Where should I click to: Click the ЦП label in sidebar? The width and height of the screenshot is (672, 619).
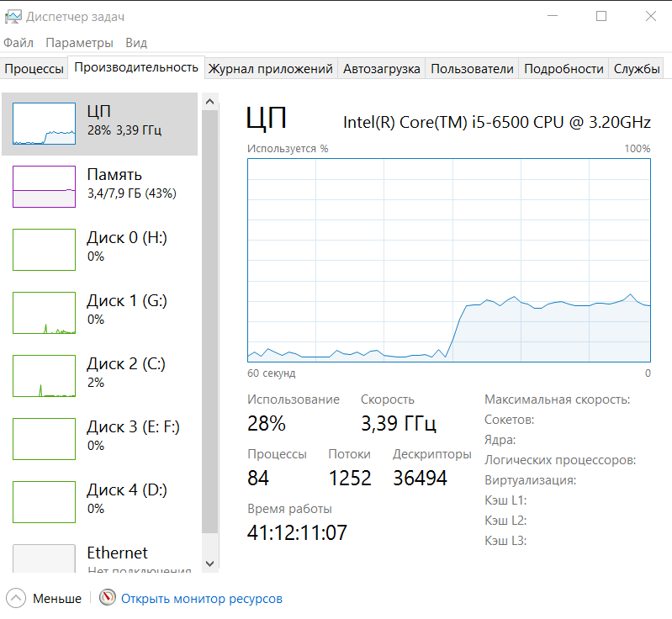pos(99,111)
